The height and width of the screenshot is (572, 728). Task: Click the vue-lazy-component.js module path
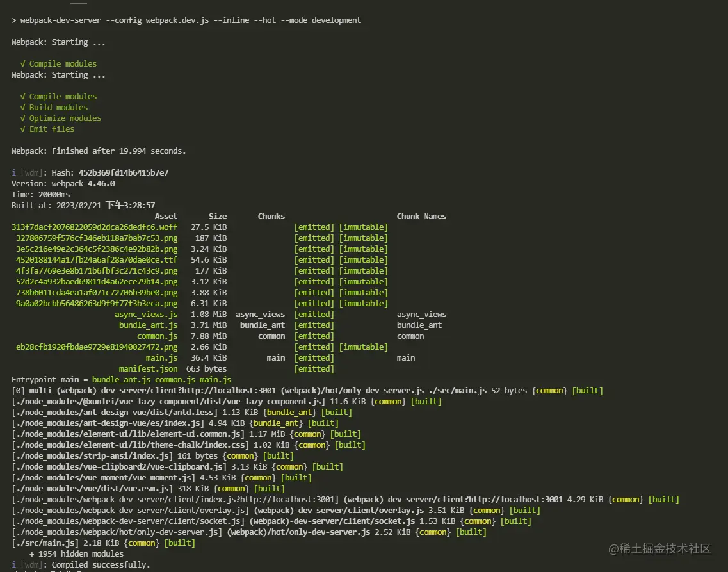pos(168,402)
